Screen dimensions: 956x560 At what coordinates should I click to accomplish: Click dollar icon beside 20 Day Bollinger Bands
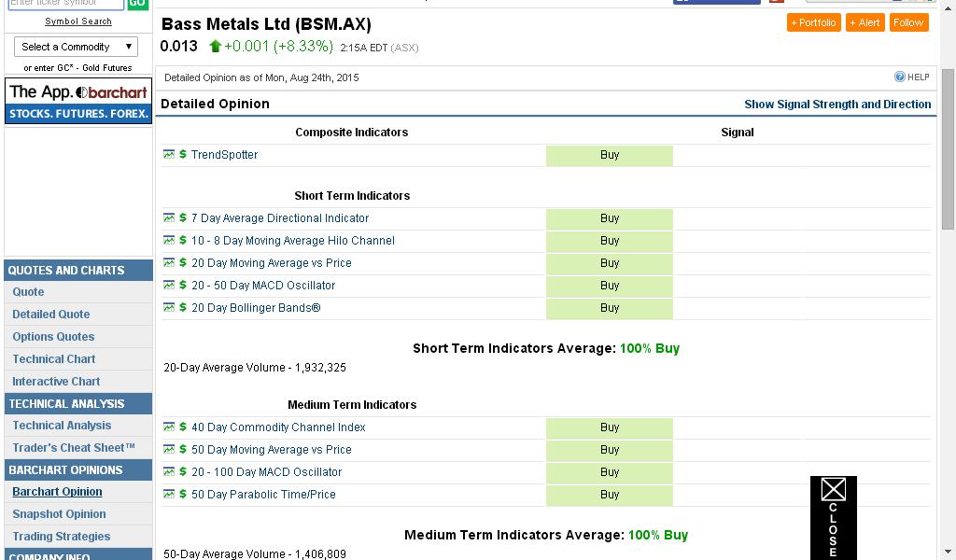tap(183, 307)
